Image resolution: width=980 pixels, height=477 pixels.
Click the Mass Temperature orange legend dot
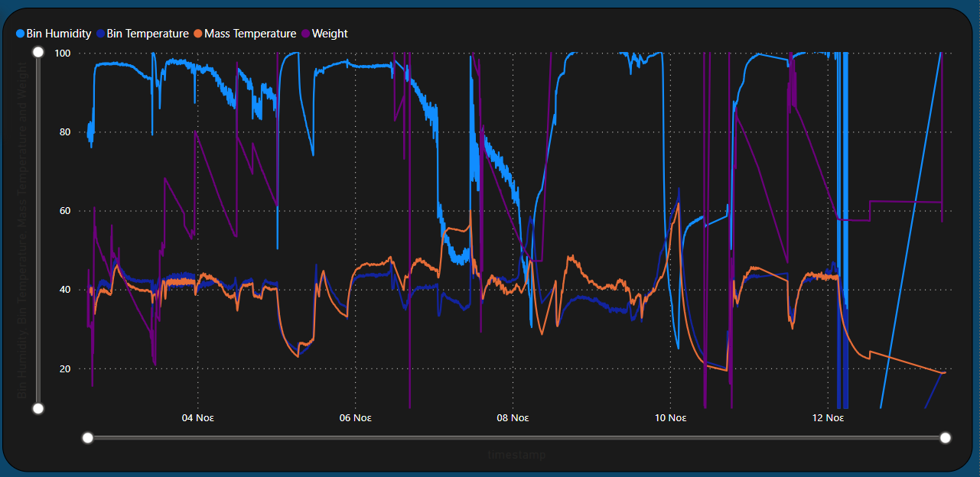coord(197,34)
